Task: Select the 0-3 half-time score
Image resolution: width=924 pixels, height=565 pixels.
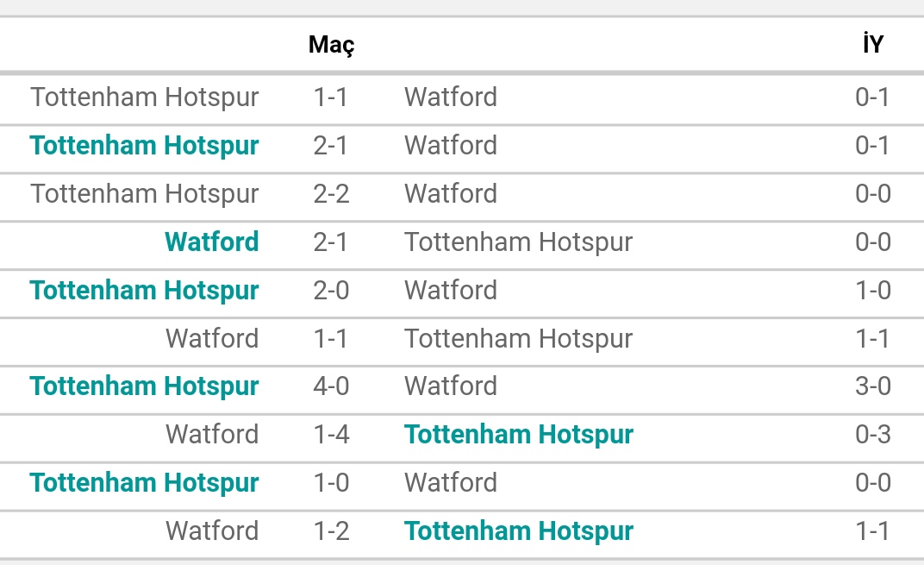Action: click(873, 436)
